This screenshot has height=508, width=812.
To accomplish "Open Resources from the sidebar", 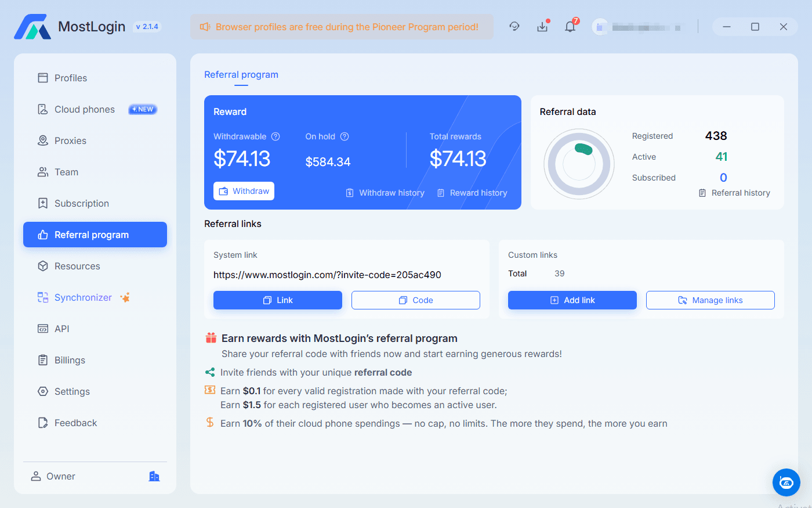I will point(95,266).
